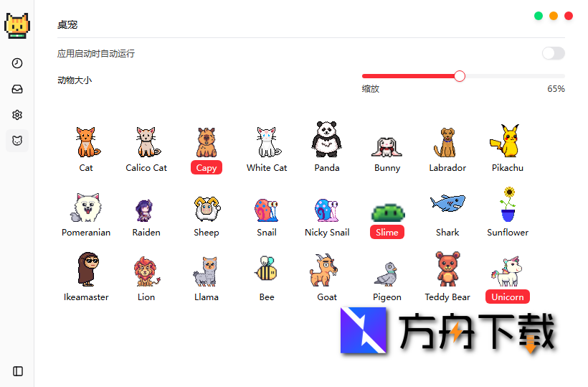The width and height of the screenshot is (588, 387).
Task: Click the White Cat name label
Action: pyautogui.click(x=267, y=167)
